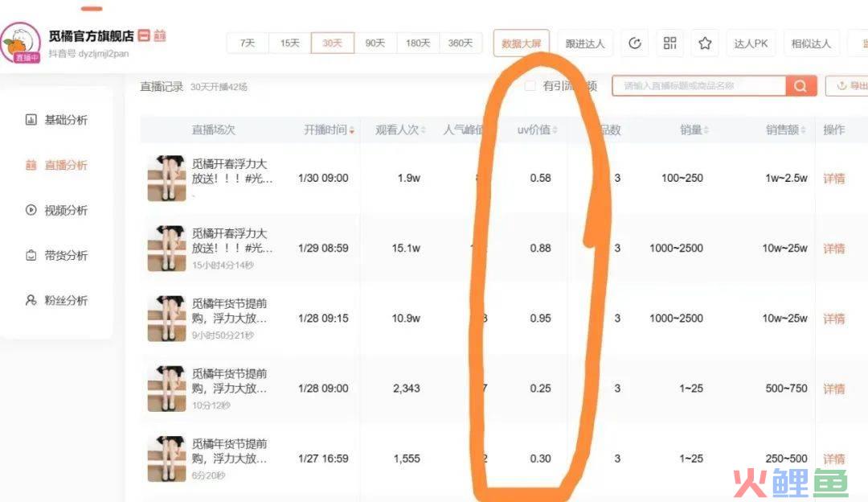Image resolution: width=868 pixels, height=502 pixels.
Task: Open thumbnail of the 1/30 09:00 live
Action: click(166, 178)
